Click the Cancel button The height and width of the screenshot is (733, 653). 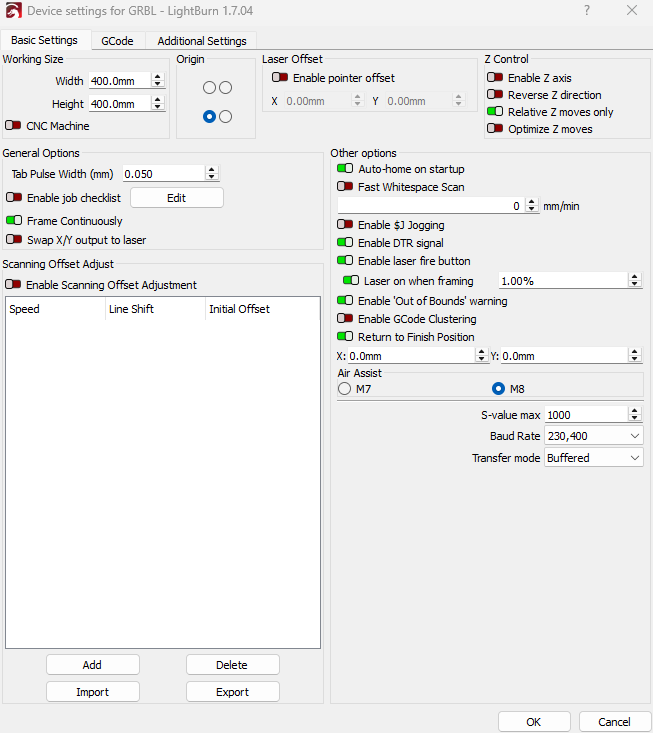615,722
